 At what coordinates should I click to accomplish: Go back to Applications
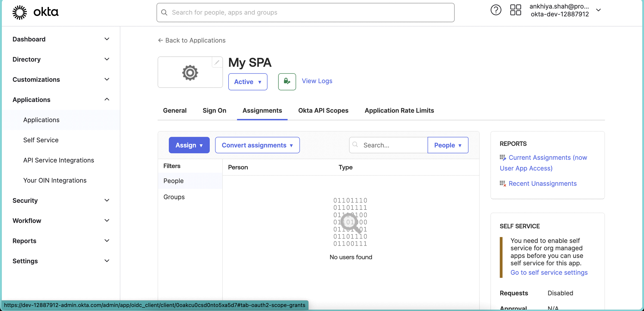coord(192,40)
